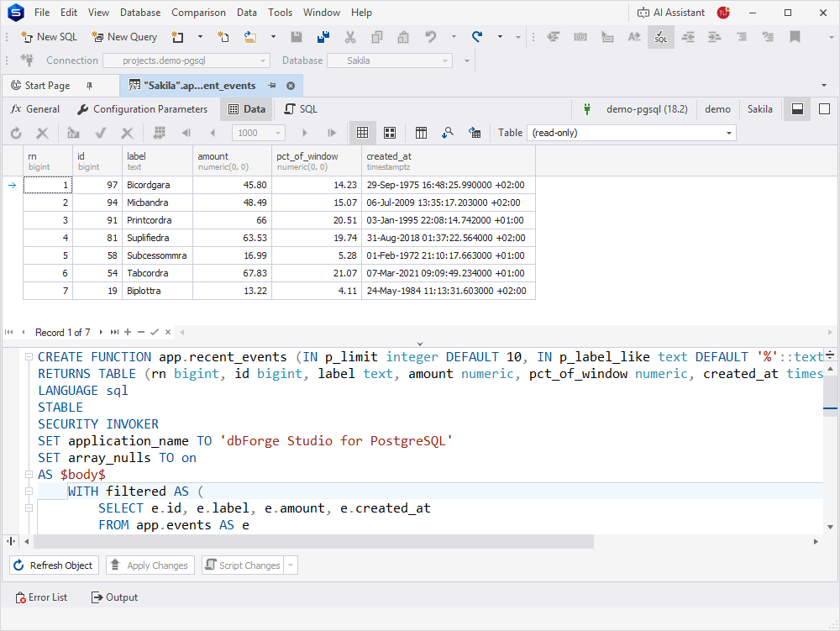
Task: Launch the AI Assistant
Action: (670, 13)
